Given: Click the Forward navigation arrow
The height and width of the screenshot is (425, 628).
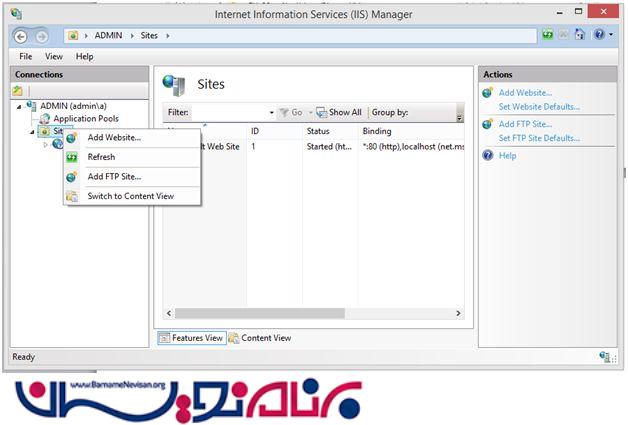Looking at the screenshot, I should [41, 37].
